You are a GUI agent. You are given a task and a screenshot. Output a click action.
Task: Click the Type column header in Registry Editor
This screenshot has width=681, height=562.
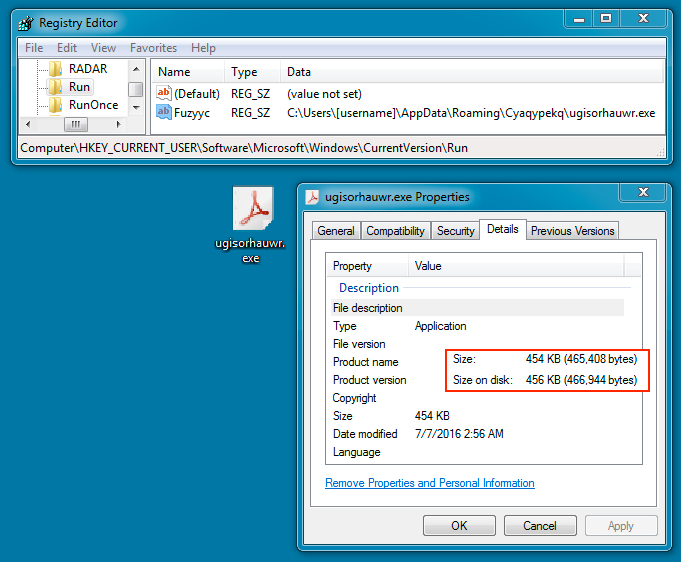click(252, 72)
